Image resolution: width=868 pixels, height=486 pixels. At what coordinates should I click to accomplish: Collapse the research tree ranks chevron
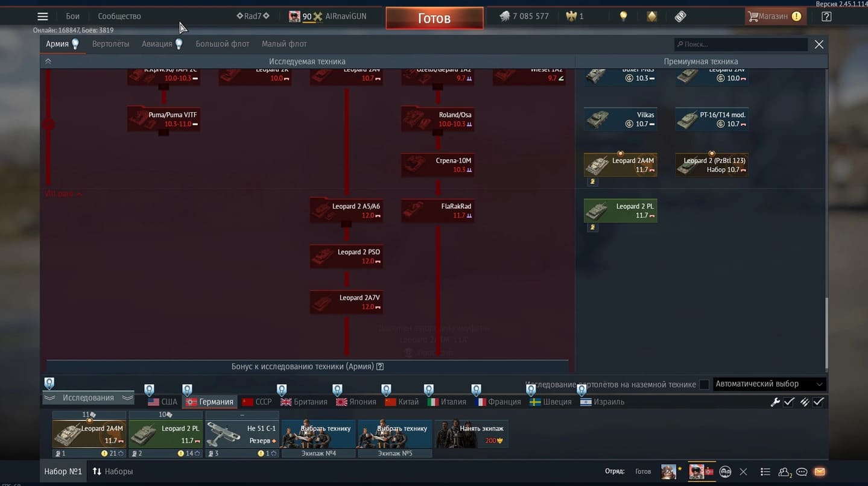[48, 62]
